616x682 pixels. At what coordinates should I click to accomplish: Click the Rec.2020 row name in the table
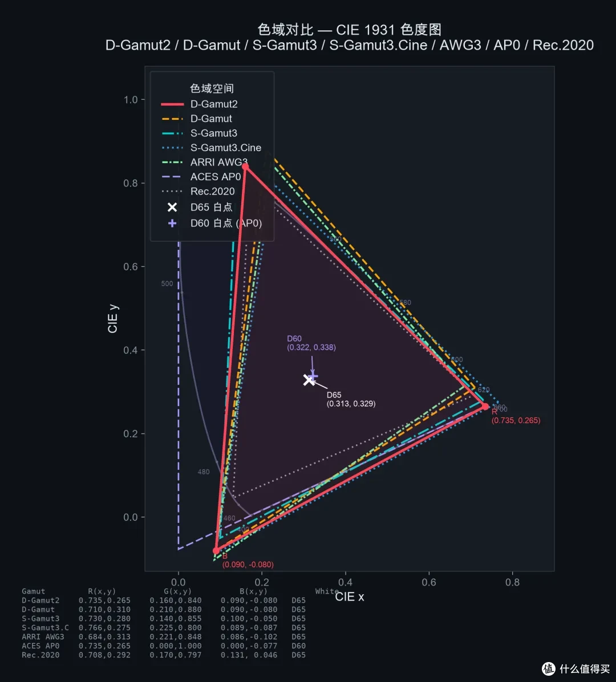[x=40, y=655]
